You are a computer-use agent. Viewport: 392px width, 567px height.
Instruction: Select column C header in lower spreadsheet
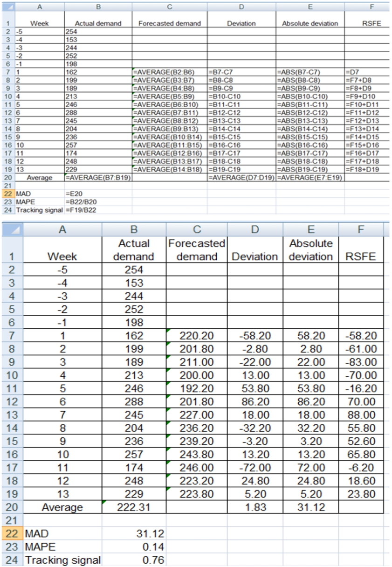click(x=196, y=228)
